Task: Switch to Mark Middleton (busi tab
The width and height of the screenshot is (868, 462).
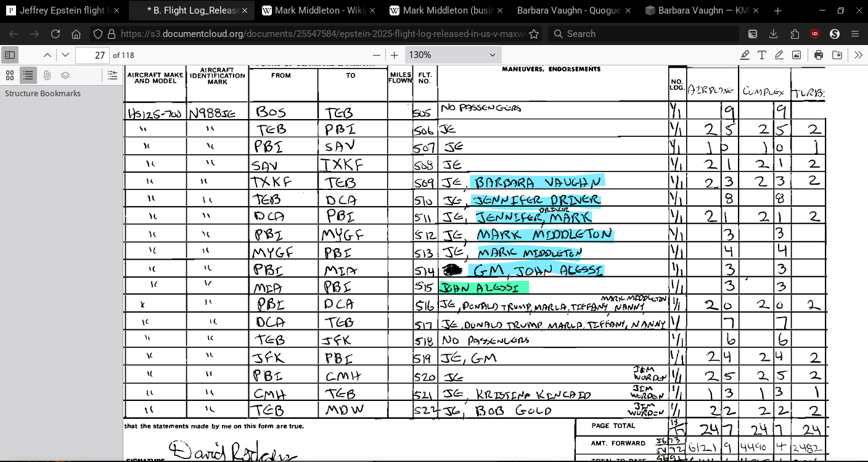Action: point(446,10)
